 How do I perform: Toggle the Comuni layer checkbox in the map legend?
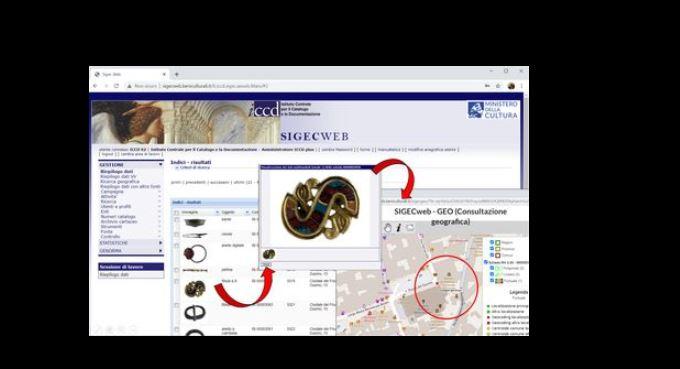(x=492, y=255)
